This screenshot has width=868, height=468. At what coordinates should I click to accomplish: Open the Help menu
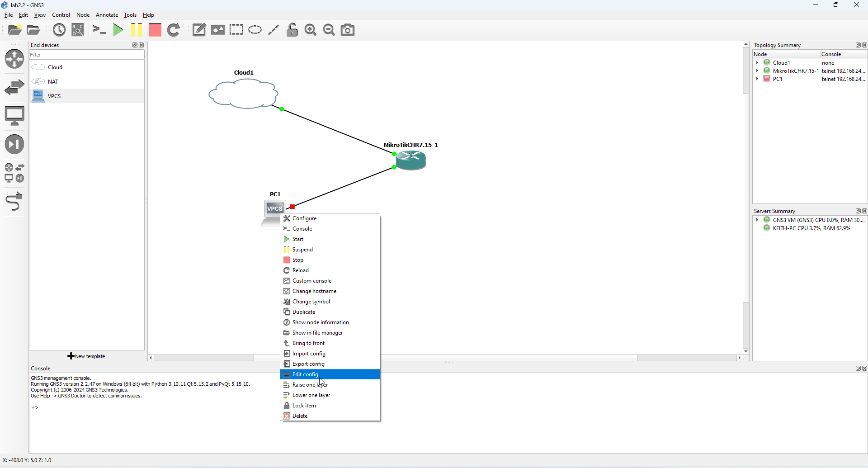(149, 15)
